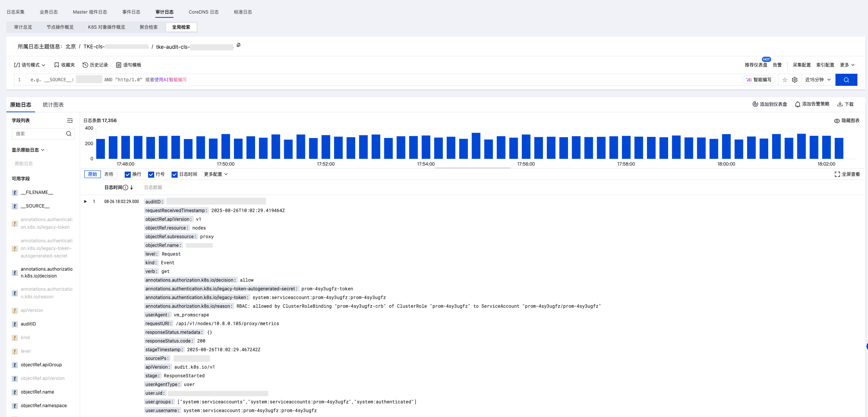The image size is (868, 417).
Task: Click the add alarm policy button
Action: [812, 104]
